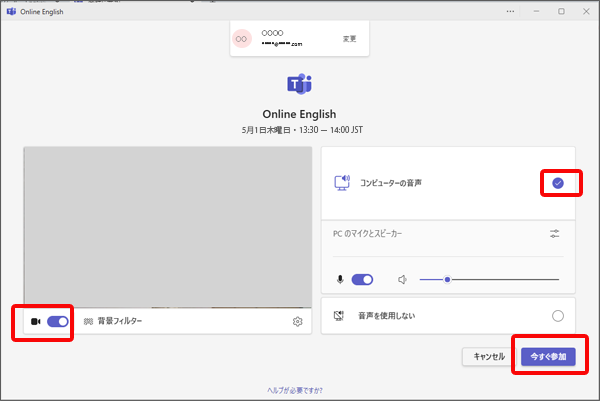Open the more options ellipsis menu
The width and height of the screenshot is (600, 401).
[x=510, y=11]
